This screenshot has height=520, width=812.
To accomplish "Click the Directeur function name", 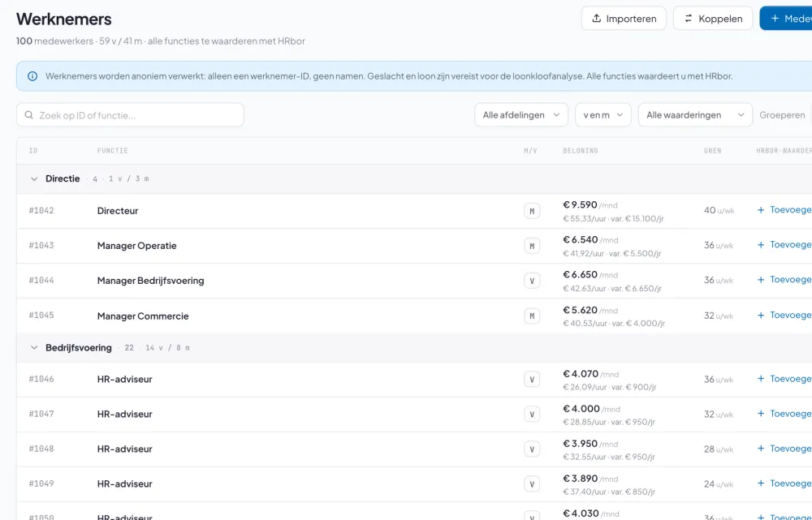I will click(118, 211).
